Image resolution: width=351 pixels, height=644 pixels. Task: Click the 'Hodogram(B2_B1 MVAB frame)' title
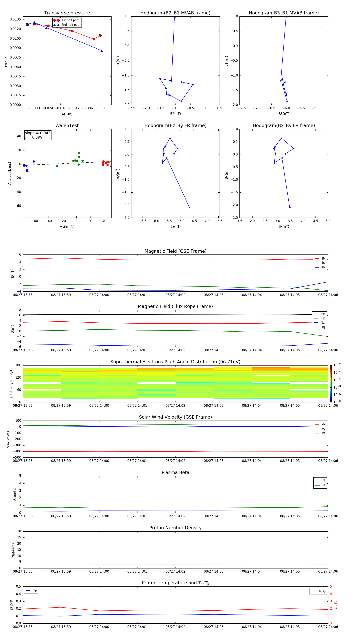click(x=175, y=13)
